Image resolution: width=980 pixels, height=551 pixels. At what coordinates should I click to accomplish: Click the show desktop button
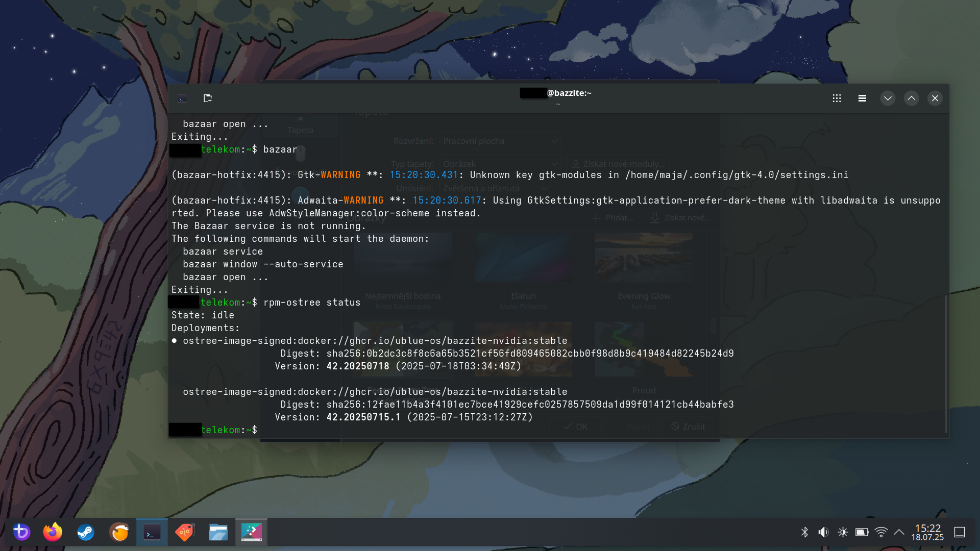point(960,532)
